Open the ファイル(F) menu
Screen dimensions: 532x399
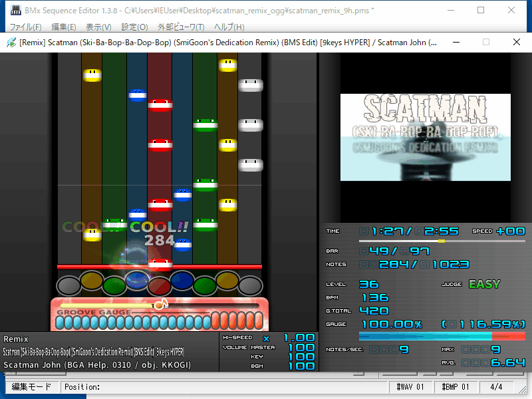(26, 27)
